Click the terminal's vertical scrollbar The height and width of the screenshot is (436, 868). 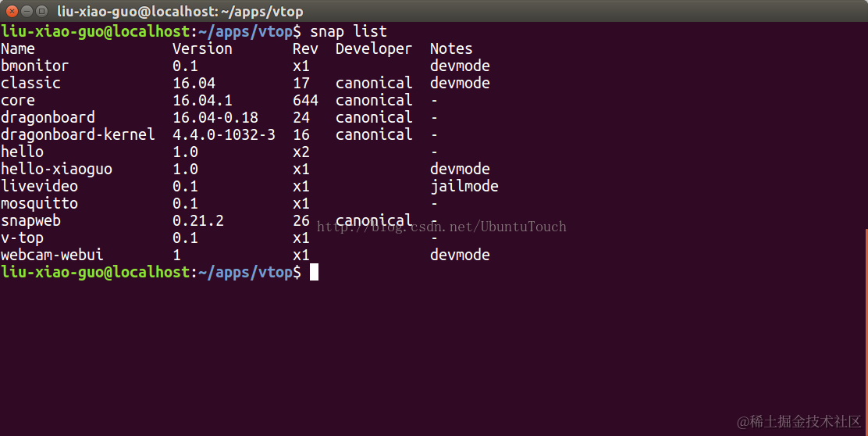pos(866,332)
